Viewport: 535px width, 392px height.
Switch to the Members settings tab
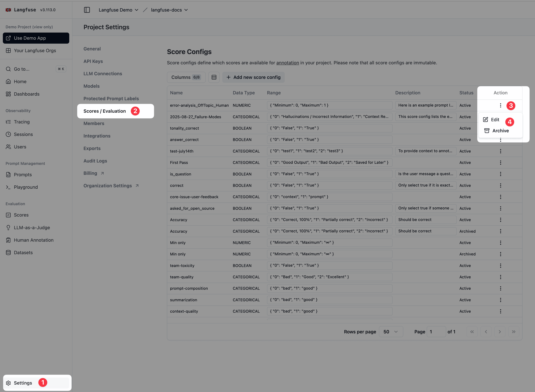[x=94, y=123]
